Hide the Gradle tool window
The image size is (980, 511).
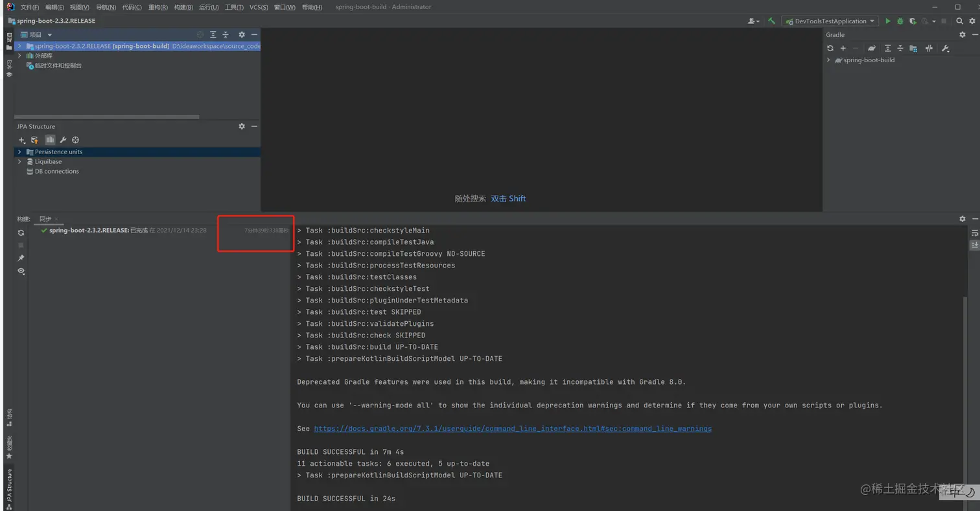tap(974, 35)
